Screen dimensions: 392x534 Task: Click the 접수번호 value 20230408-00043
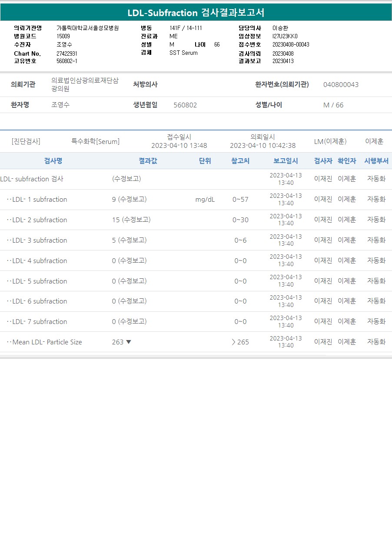click(x=291, y=44)
